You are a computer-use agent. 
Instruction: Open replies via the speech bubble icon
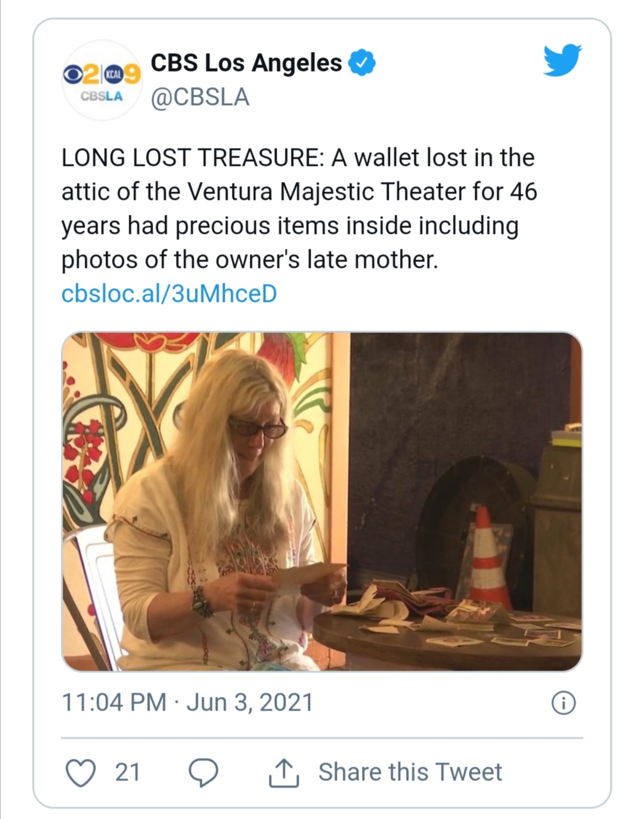pyautogui.click(x=203, y=772)
